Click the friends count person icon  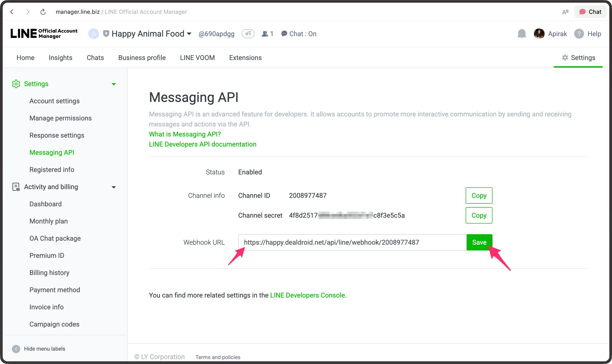point(265,34)
